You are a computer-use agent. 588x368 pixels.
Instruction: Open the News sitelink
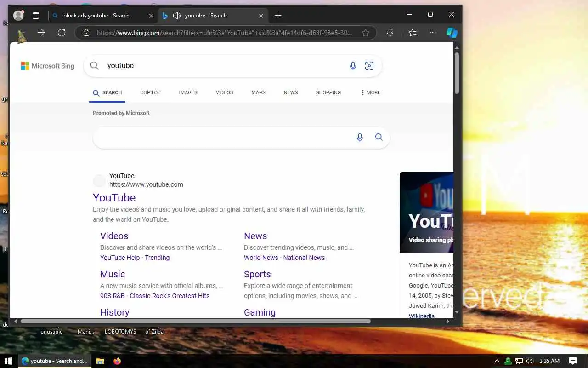click(x=255, y=236)
